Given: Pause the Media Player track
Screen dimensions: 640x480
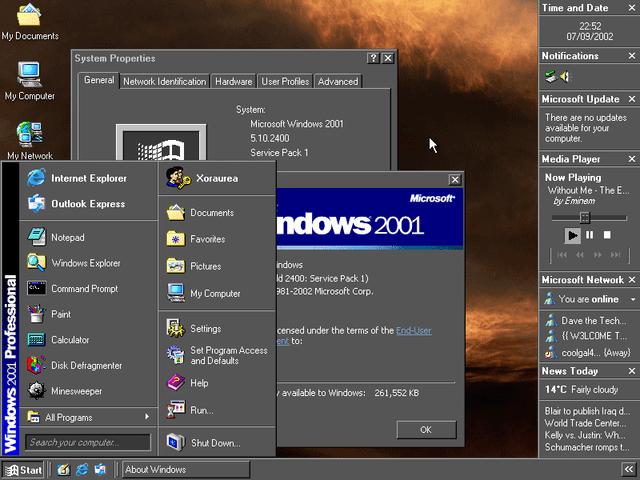Looking at the screenshot, I should 589,236.
